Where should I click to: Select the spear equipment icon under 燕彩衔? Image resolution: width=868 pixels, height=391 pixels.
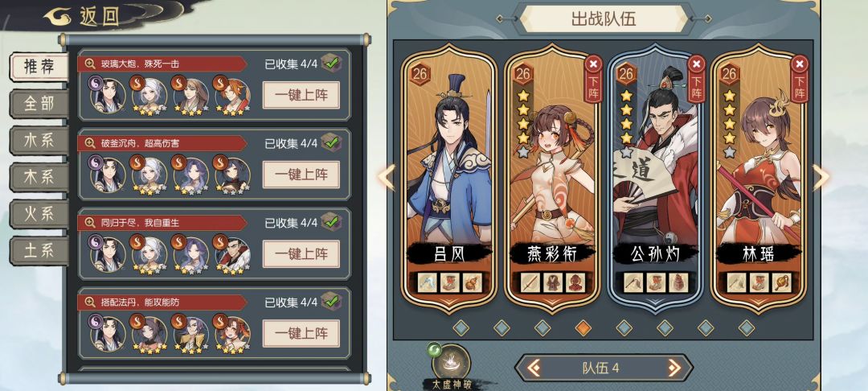coord(530,282)
